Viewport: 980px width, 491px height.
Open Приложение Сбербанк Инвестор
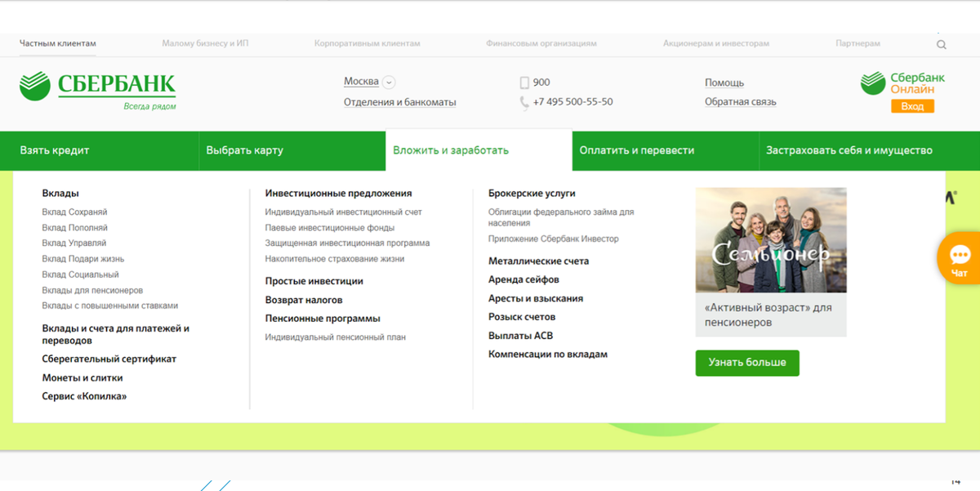point(554,239)
